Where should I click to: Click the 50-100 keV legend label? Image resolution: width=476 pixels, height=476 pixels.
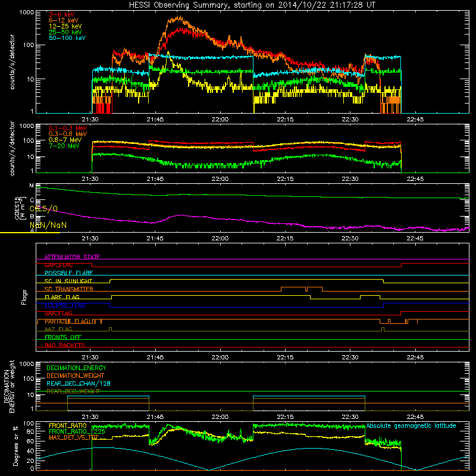pyautogui.click(x=67, y=37)
